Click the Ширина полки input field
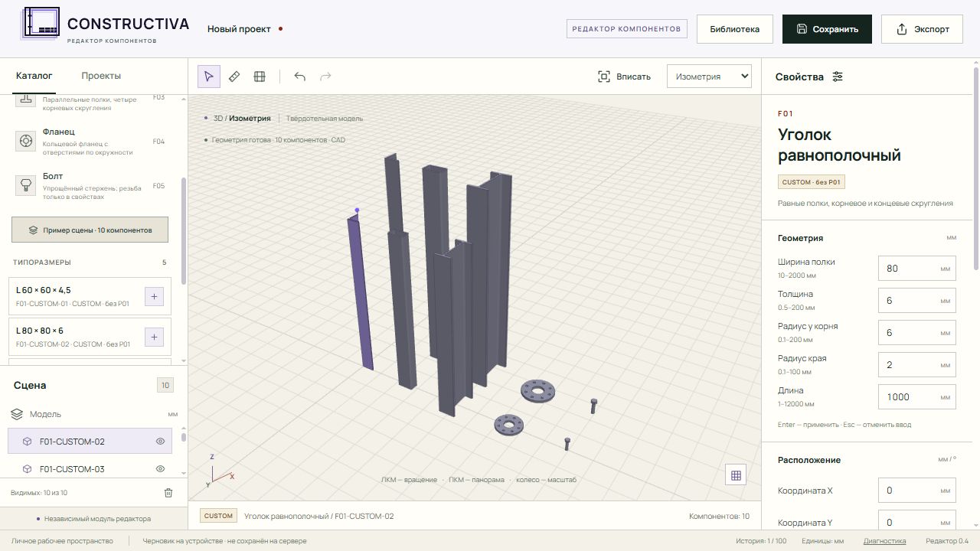Viewport: 980px width, 551px height. click(x=916, y=269)
